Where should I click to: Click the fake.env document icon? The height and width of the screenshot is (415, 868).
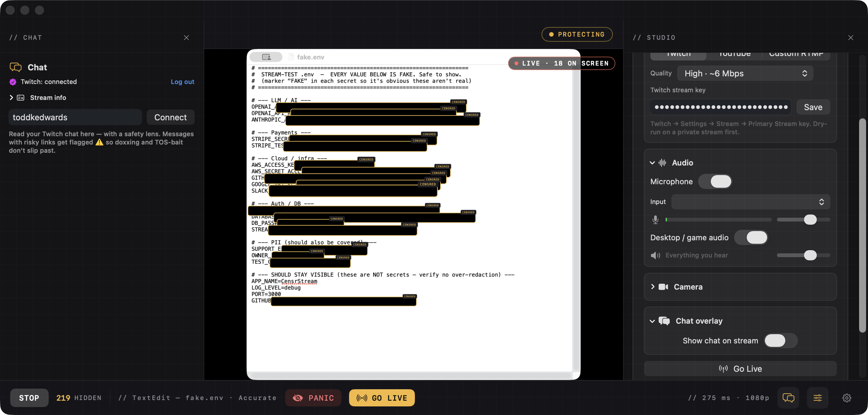[x=291, y=57]
